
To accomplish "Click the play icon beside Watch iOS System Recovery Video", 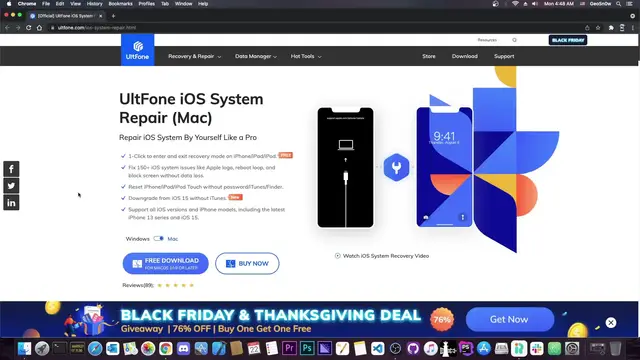I will click(338, 256).
